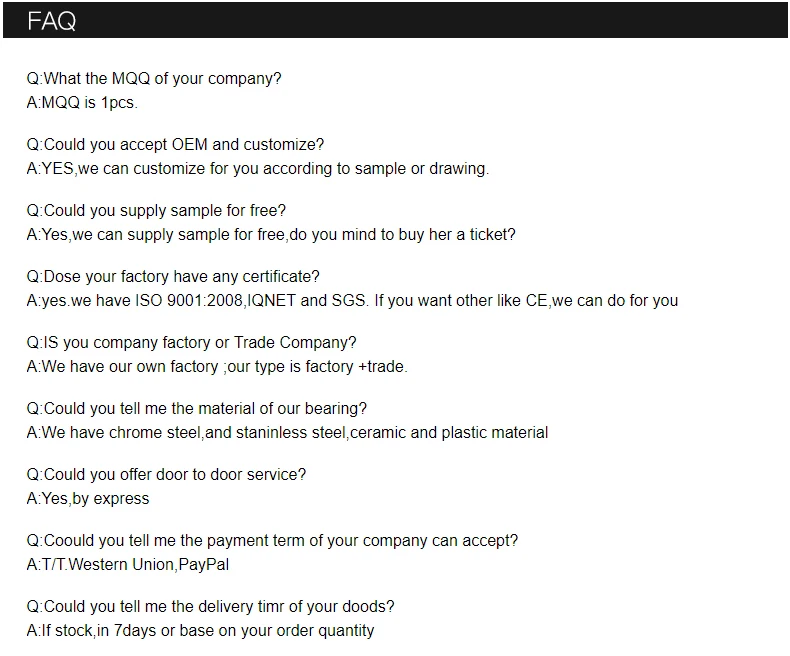This screenshot has height=656, width=790.
Task: Select the chrome steel materials answer
Action: coord(287,433)
